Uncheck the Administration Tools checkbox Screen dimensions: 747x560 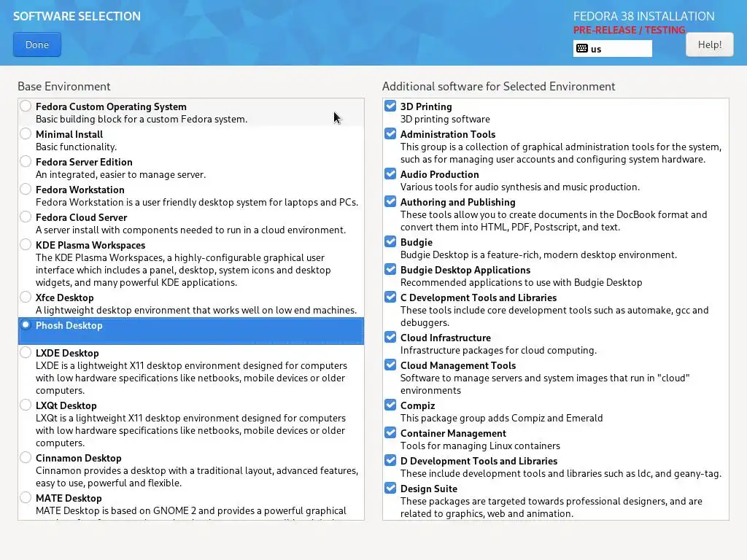(390, 133)
